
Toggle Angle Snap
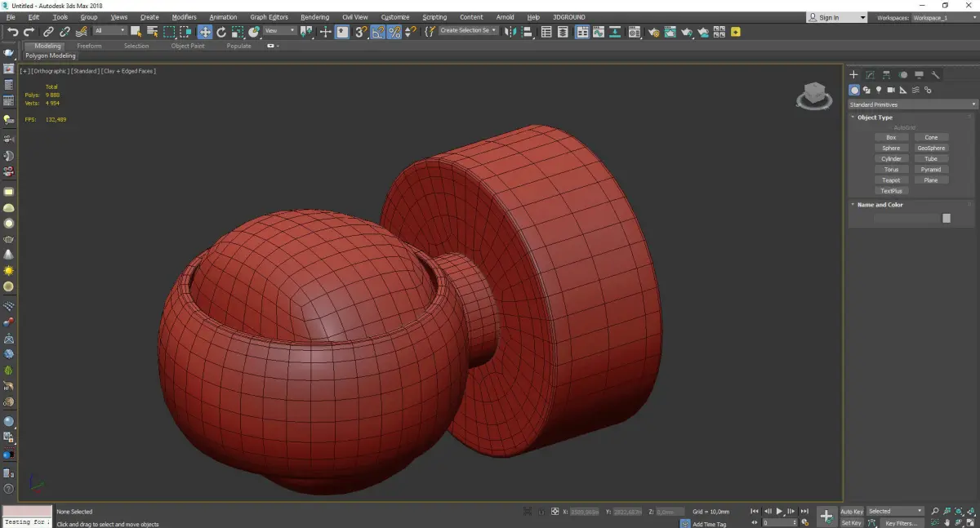[378, 32]
